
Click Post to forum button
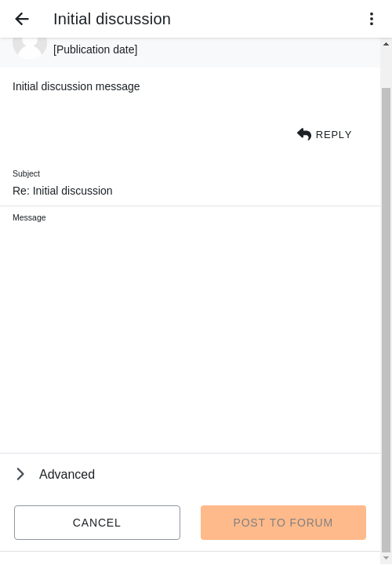click(283, 523)
